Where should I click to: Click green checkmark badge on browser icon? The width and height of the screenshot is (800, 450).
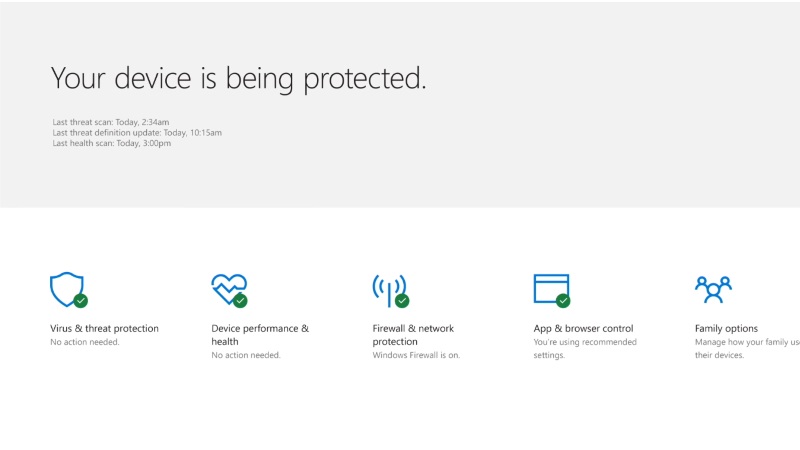coord(563,300)
